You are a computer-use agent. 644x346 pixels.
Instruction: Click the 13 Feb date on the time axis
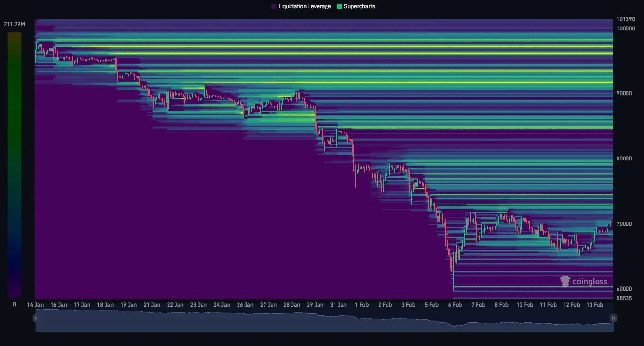tap(595, 305)
